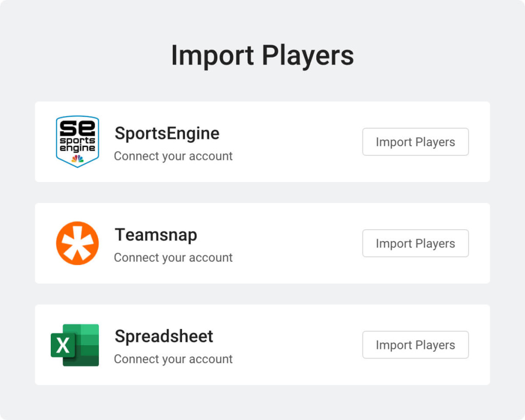Open 'Connect your account' under SportsEngine
Screen dimensions: 525x420
coord(173,156)
